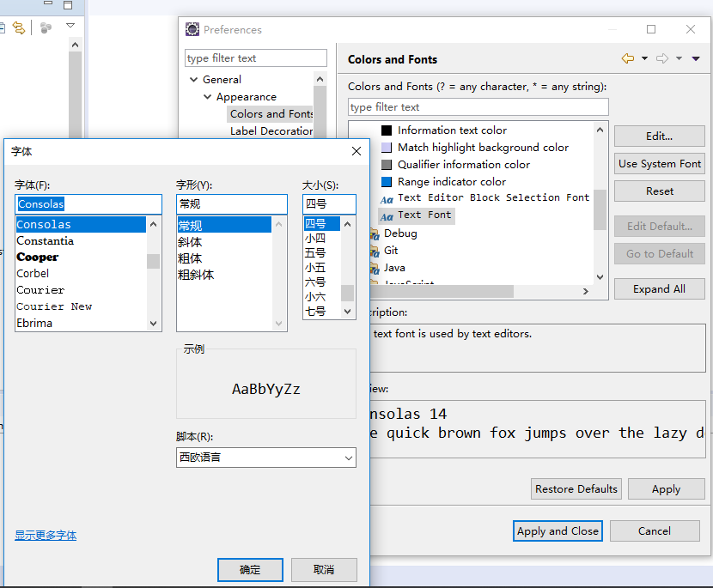Select Cooper in font list
713x588 pixels.
37,258
